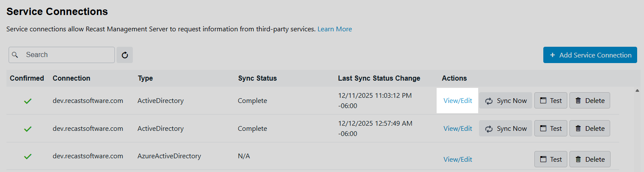Screen dimensions: 644x172
Task: Click Test in the AzureActiveDirectory row
Action: (551, 159)
